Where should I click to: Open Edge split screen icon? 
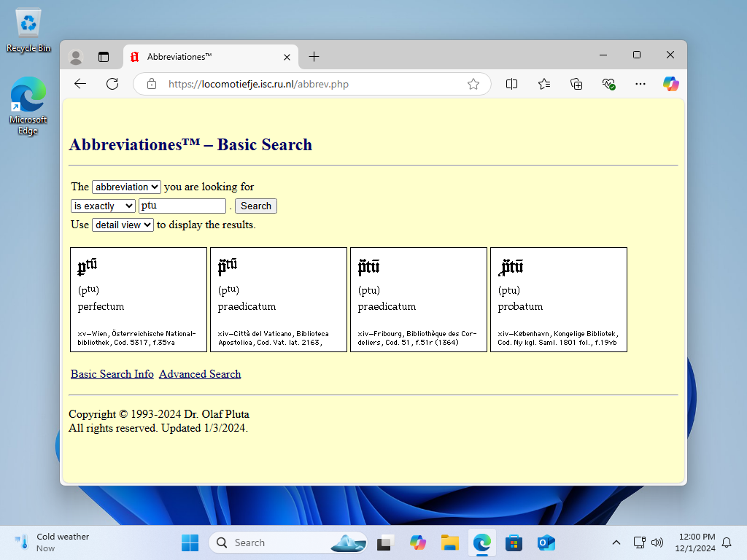tap(512, 84)
